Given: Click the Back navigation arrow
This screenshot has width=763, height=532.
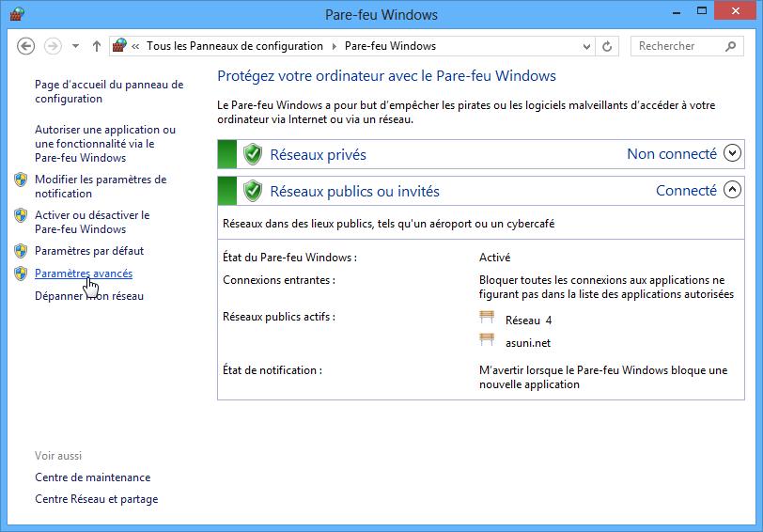Looking at the screenshot, I should pos(25,46).
